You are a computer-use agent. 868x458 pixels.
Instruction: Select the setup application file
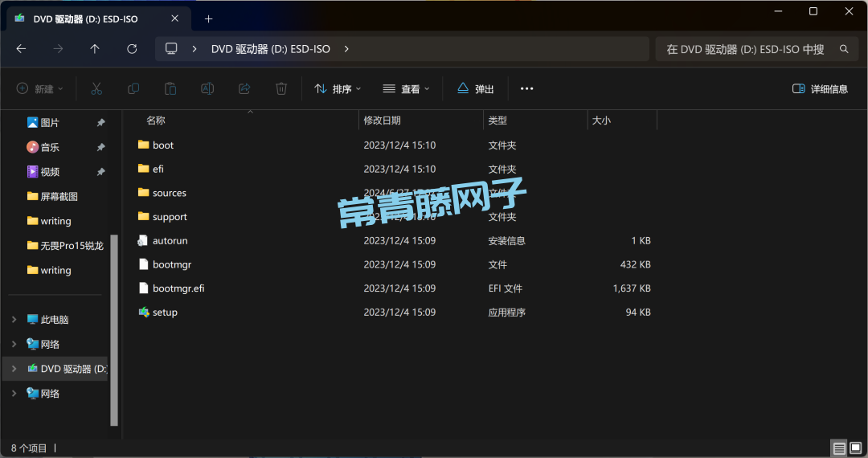(x=165, y=313)
